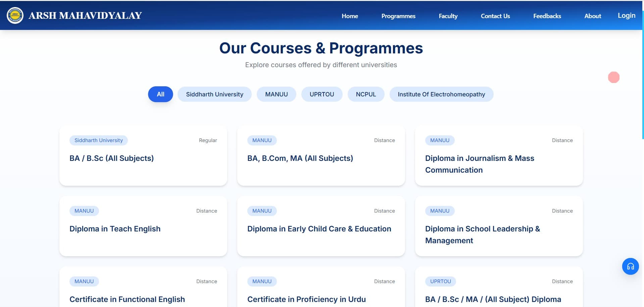Navigate to Contact Us
The image size is (644, 307).
(495, 16)
